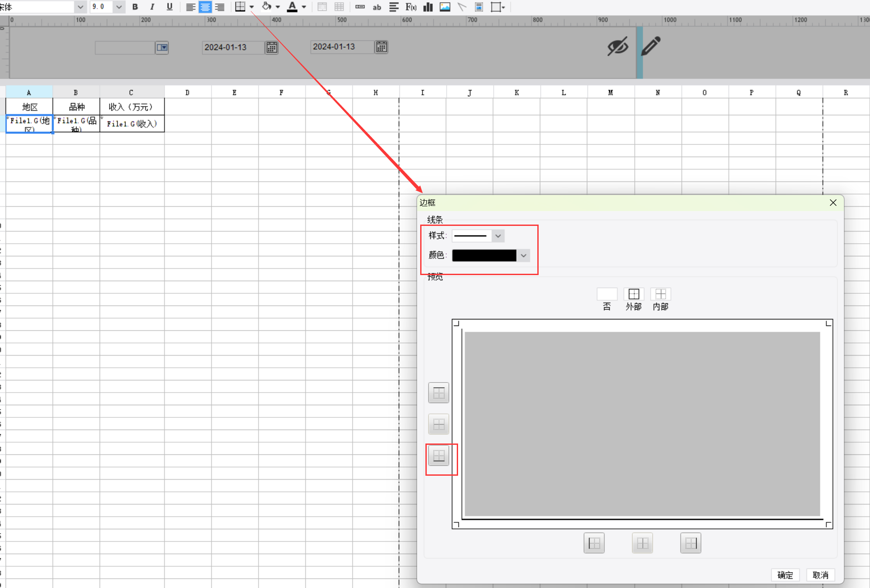
Task: Select the cell labeled 地区
Action: [x=29, y=107]
